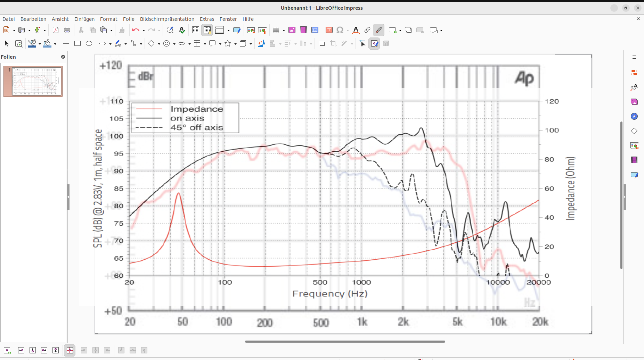The width and height of the screenshot is (644, 360).
Task: Open the Insert Table dropdown arrow
Action: point(284,31)
